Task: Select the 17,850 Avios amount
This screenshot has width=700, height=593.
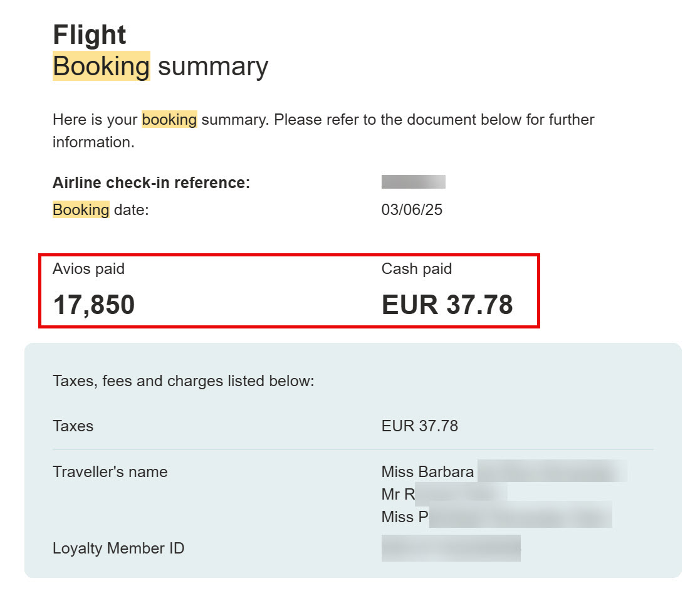Action: point(94,305)
